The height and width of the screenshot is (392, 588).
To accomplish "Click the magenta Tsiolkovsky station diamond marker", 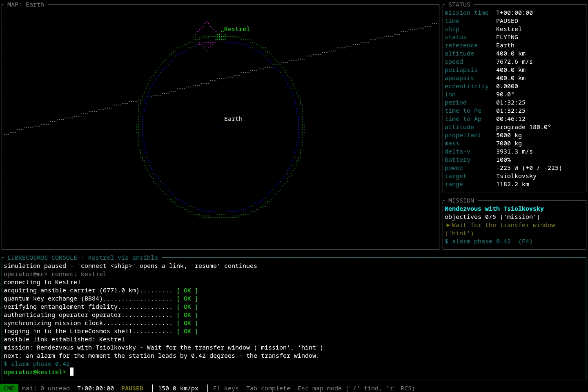I will coord(207,36).
